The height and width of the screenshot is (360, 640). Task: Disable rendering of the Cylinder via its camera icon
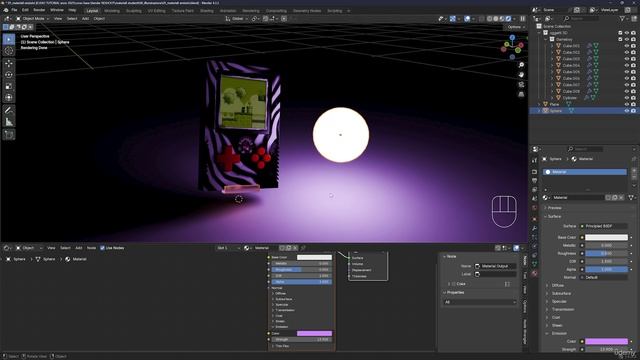(x=633, y=98)
